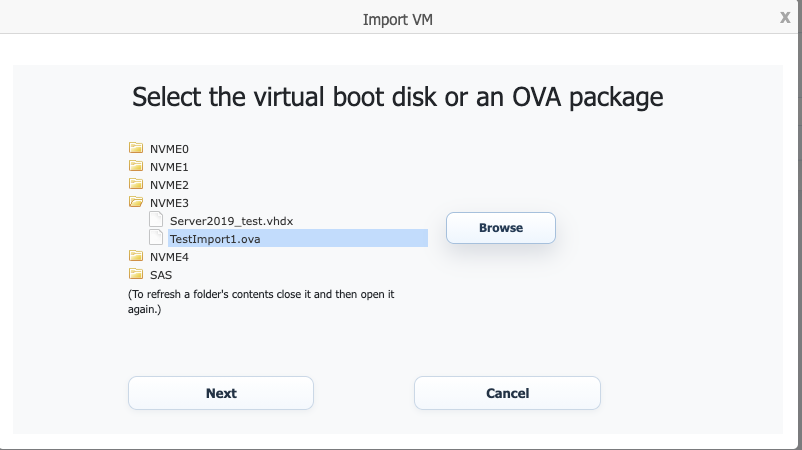Click the NVME4 folder icon
802x450 pixels.
pyautogui.click(x=136, y=256)
